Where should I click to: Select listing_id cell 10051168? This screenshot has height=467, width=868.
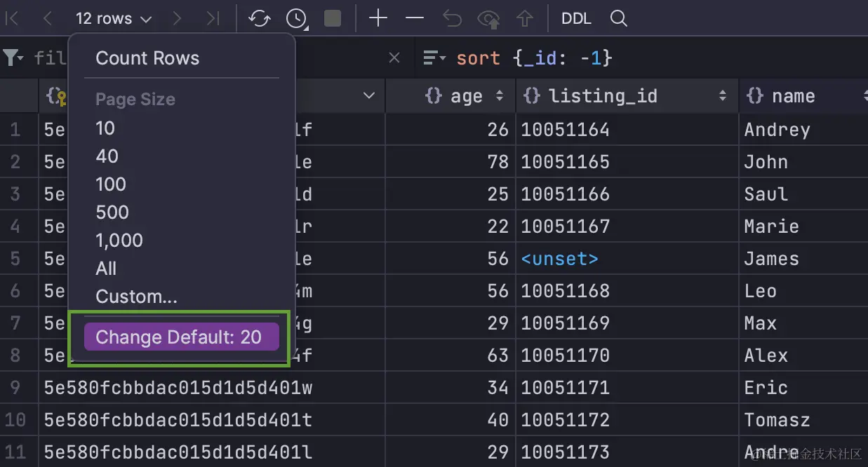coord(627,291)
